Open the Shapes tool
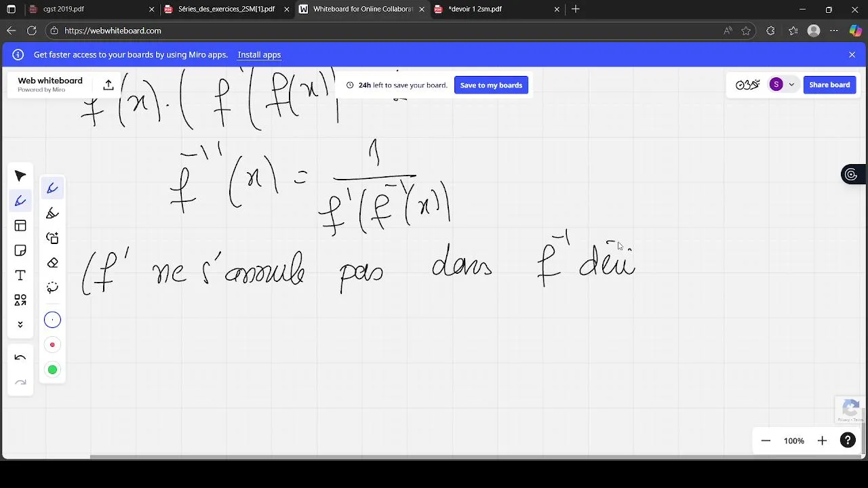 pyautogui.click(x=20, y=300)
